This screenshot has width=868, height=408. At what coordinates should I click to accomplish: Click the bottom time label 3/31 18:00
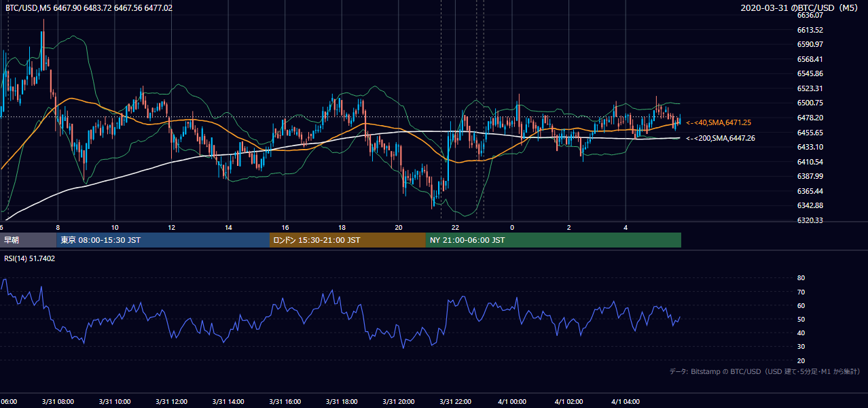(x=341, y=402)
